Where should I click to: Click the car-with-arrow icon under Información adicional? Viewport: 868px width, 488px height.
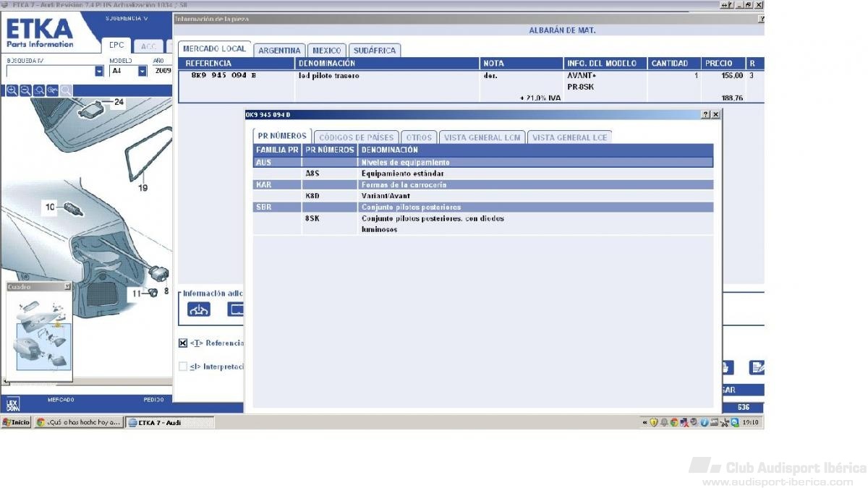[x=199, y=309]
